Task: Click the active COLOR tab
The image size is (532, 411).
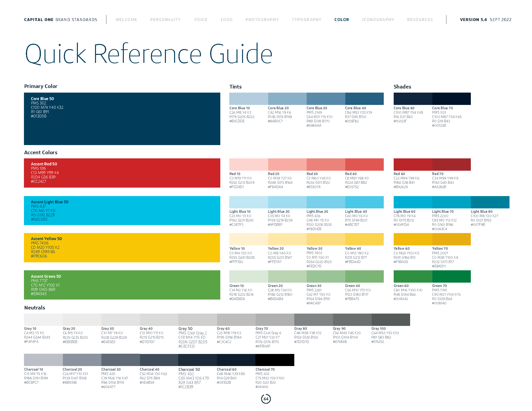Action: click(341, 20)
